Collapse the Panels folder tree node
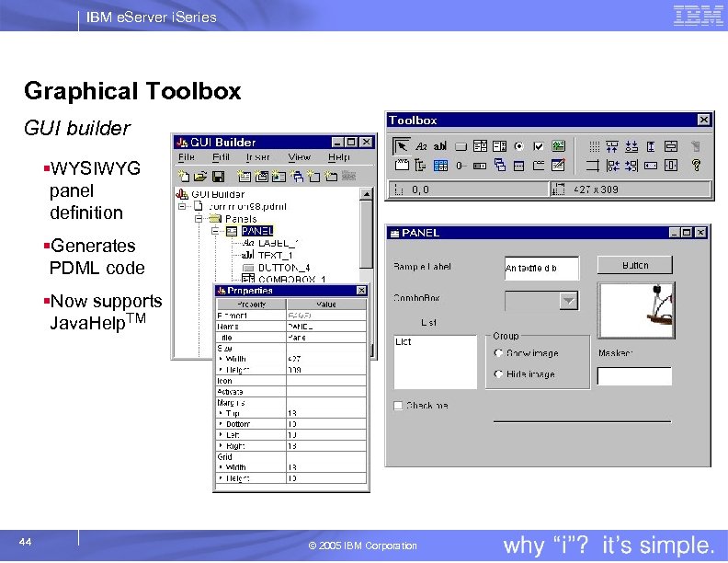Screen dimensions: 728x563 pos(199,218)
